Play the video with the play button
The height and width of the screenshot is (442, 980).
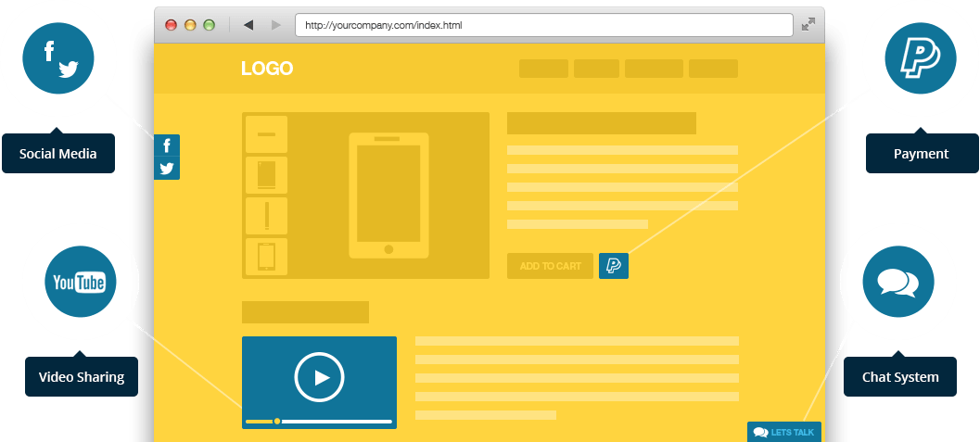319,377
